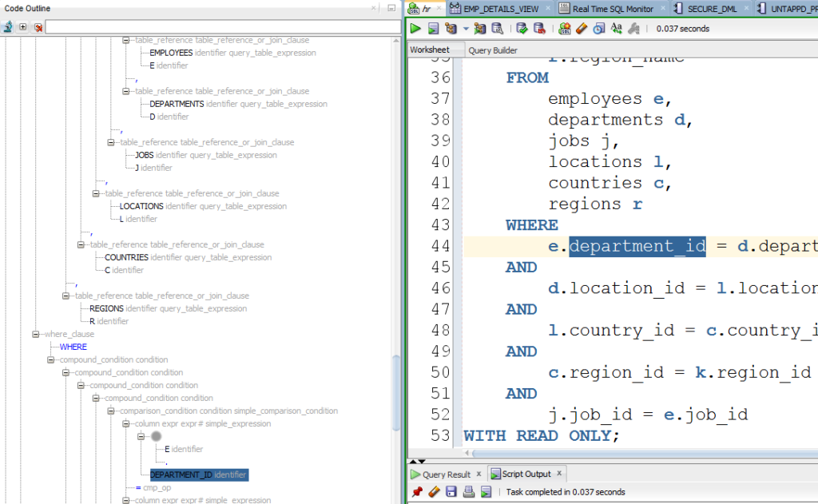The image size is (818, 504).
Task: Click the To Upper/Lower/InitCap icon
Action: pos(617,29)
